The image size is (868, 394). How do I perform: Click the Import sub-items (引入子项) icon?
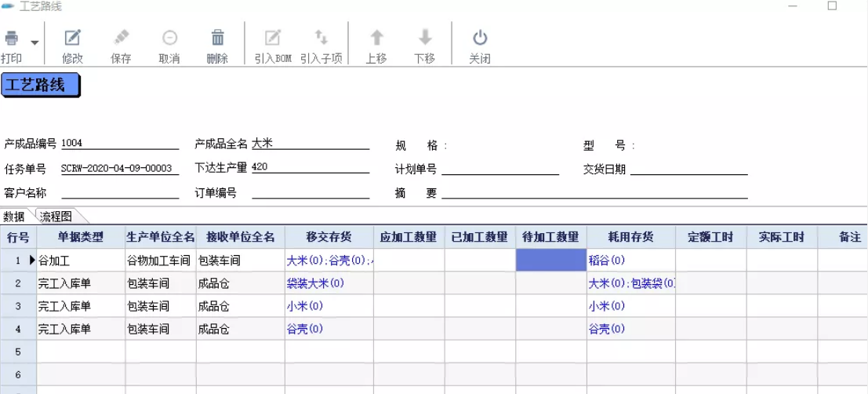[x=321, y=38]
